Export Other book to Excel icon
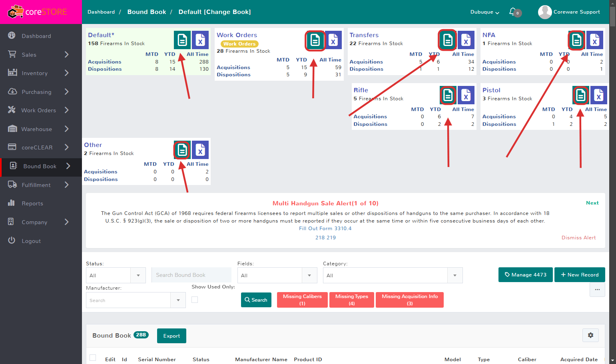The image size is (616, 364). [x=200, y=150]
